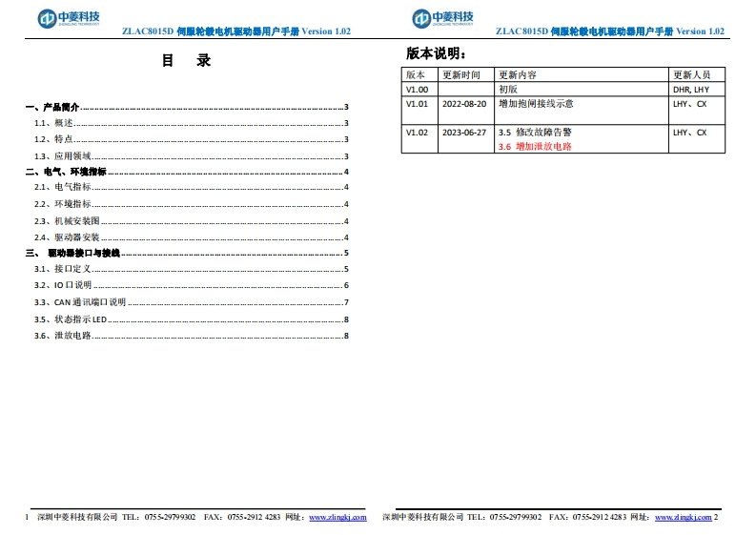Open the 3.1、接口定义 contents entry
Screen dimensions: 756x535
pyautogui.click(x=63, y=269)
